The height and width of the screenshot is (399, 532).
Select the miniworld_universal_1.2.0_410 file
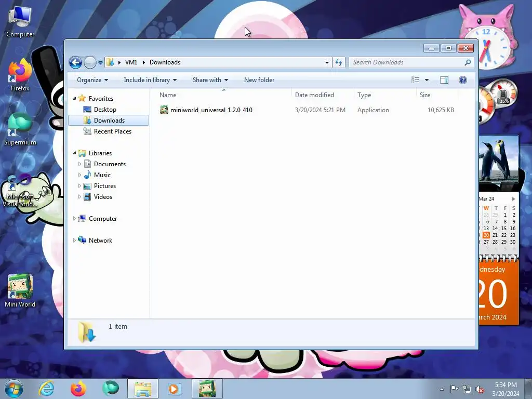(x=211, y=110)
